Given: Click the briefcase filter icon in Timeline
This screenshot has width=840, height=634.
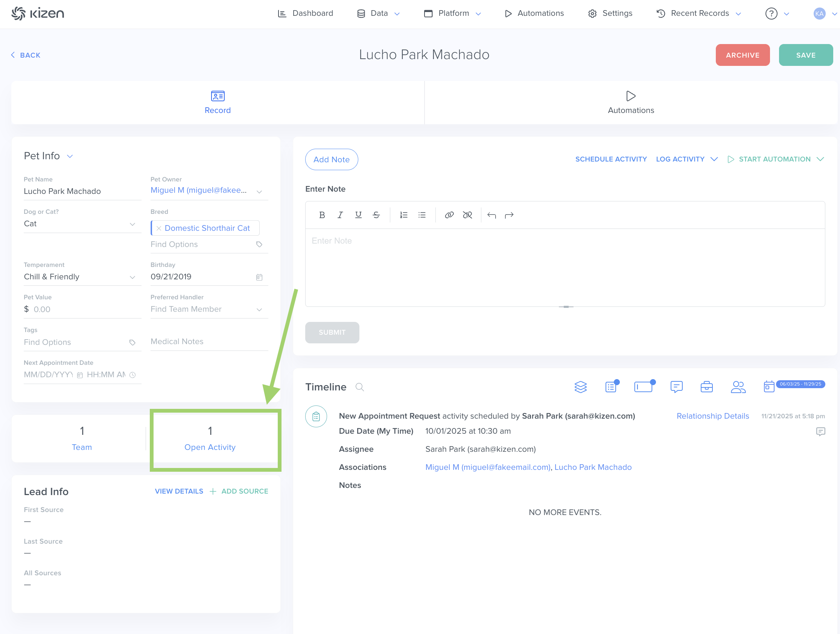Looking at the screenshot, I should pos(706,387).
